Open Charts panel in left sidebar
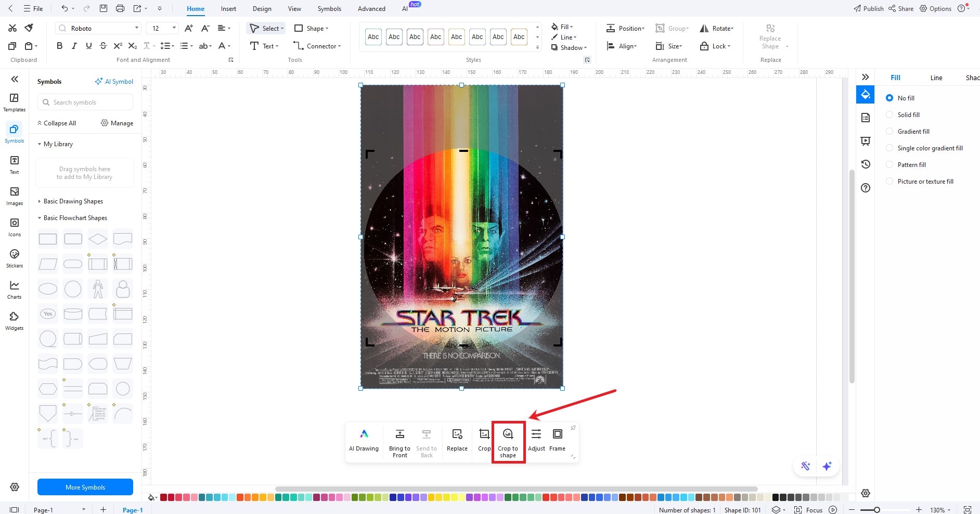 pos(14,290)
